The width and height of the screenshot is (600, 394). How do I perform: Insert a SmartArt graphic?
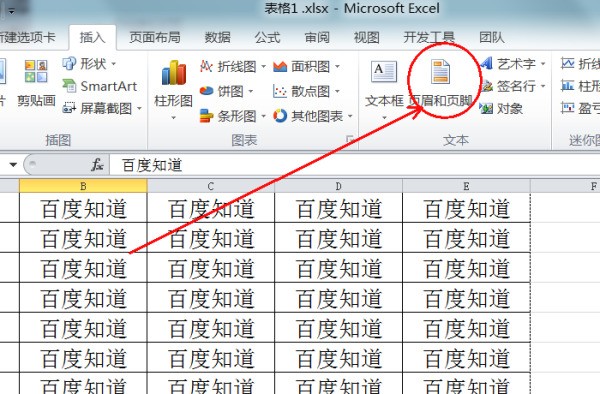coord(99,86)
